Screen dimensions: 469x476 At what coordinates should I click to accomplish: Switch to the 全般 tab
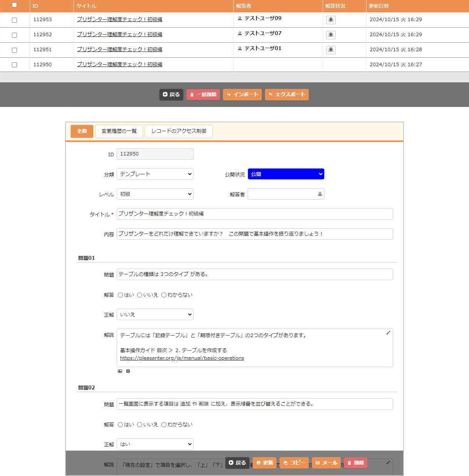coord(82,131)
